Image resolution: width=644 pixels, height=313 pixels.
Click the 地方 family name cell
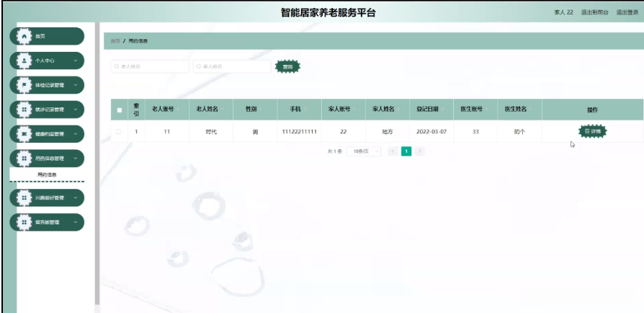(388, 131)
